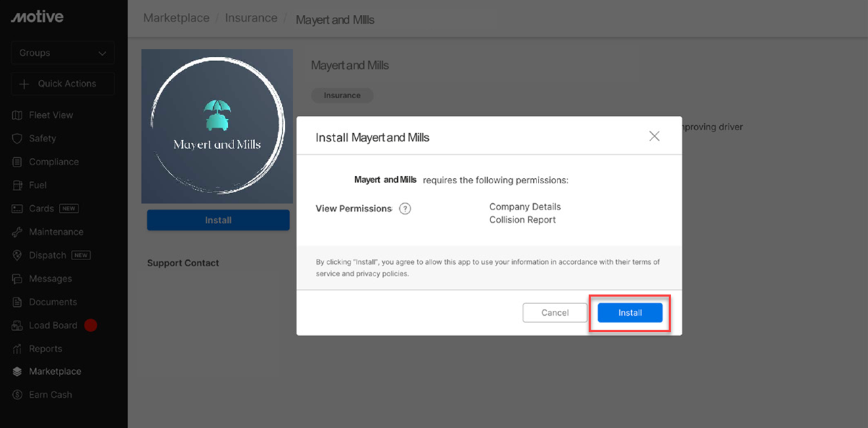Go to Safety section
The width and height of the screenshot is (868, 428).
[x=43, y=138]
